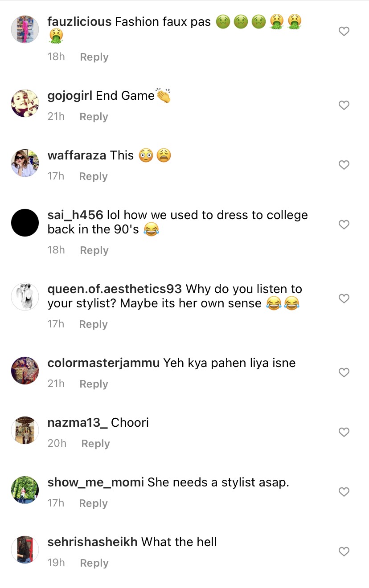
Task: Like the "Choori" comment
Action: tap(344, 432)
